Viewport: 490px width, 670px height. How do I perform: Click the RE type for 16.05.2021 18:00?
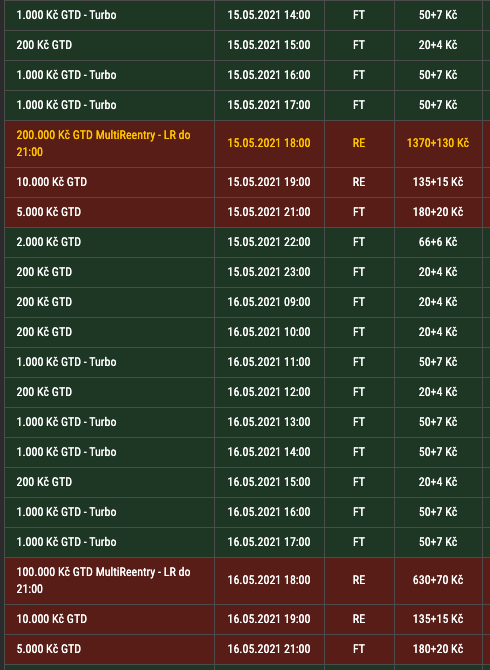point(359,580)
